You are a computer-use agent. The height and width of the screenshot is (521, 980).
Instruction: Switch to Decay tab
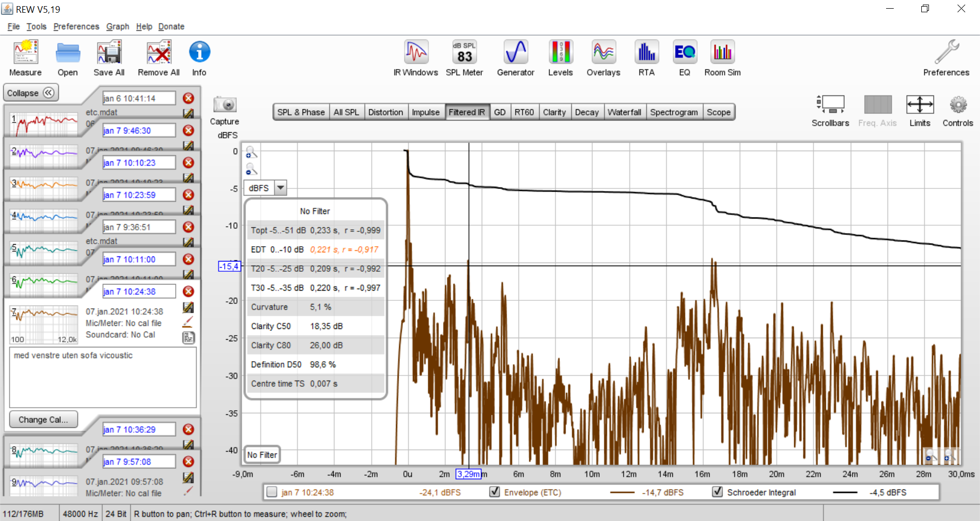(587, 112)
